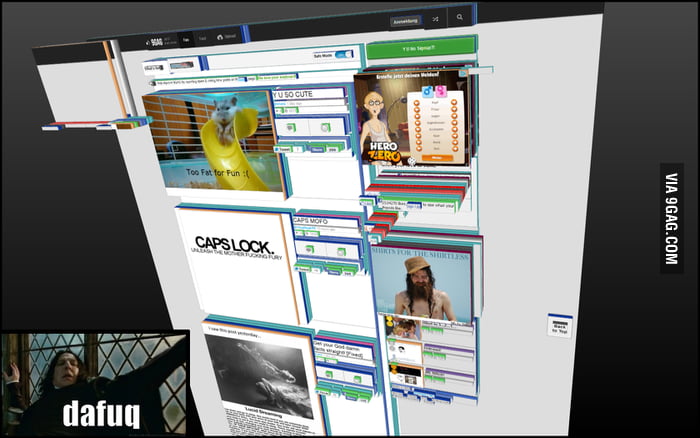The image size is (700, 438).
Task: Click Tweet button under Y U SO CUTE
Action: coord(283,149)
